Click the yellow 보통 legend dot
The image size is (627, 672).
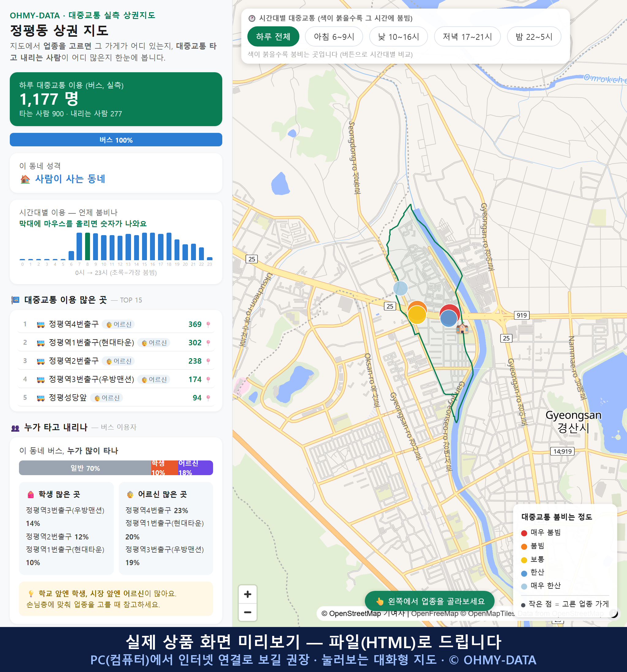pyautogui.click(x=524, y=560)
